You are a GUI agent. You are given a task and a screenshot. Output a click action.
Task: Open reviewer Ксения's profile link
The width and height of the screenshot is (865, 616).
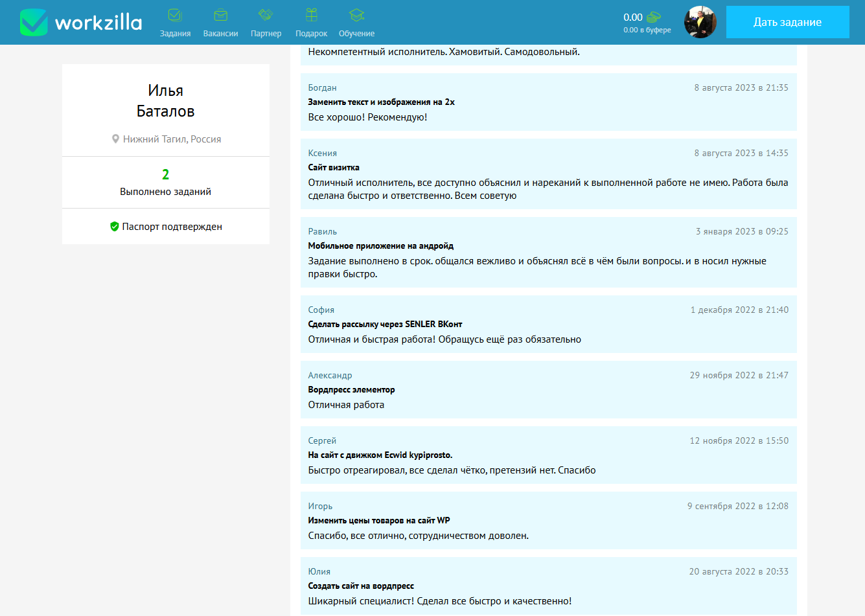(322, 154)
